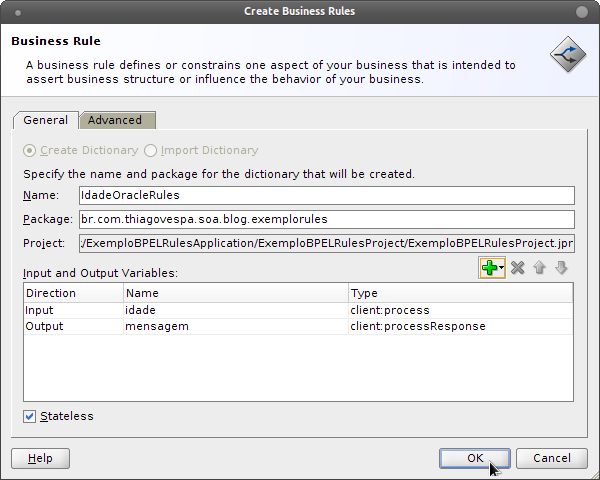This screenshot has width=600, height=480.
Task: Select the Output mensagem variable row
Action: click(298, 326)
